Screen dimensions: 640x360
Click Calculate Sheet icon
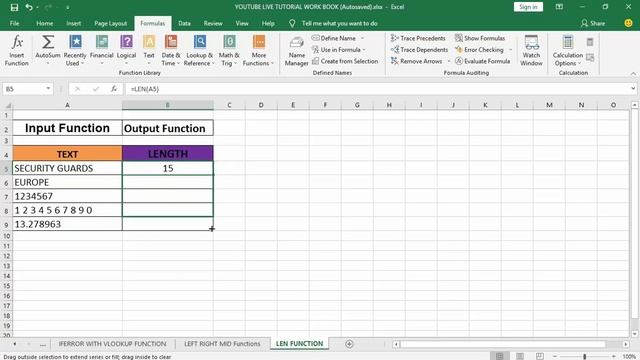tap(590, 58)
